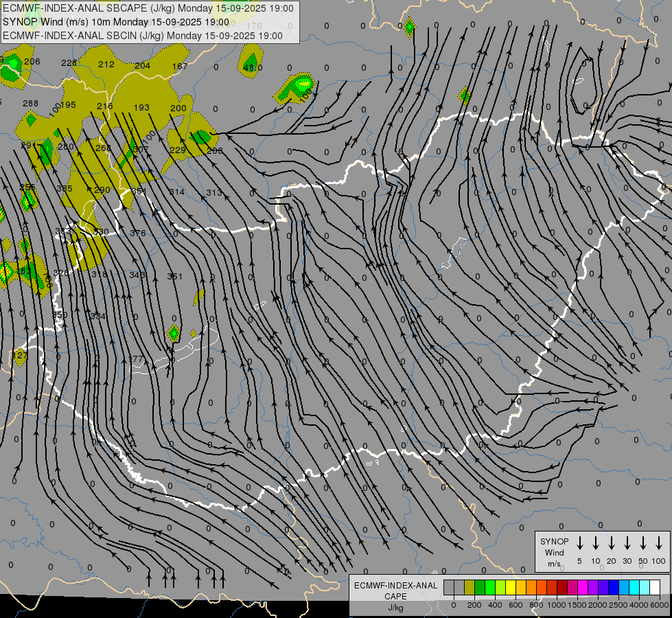Pick the maroon swatch right of 1000 tick
Screen dimensions: 672x618
(562, 588)
